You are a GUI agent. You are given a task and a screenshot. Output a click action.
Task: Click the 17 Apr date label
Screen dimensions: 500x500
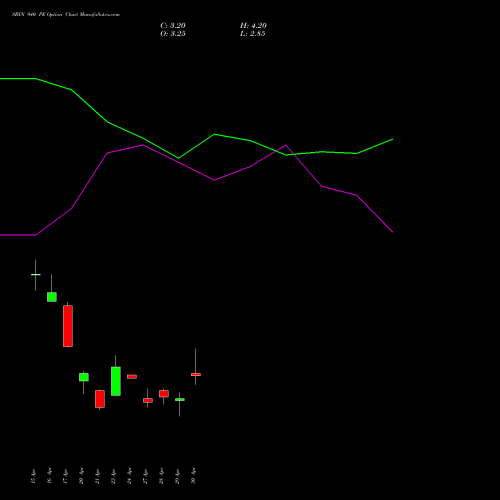[x=65, y=476]
